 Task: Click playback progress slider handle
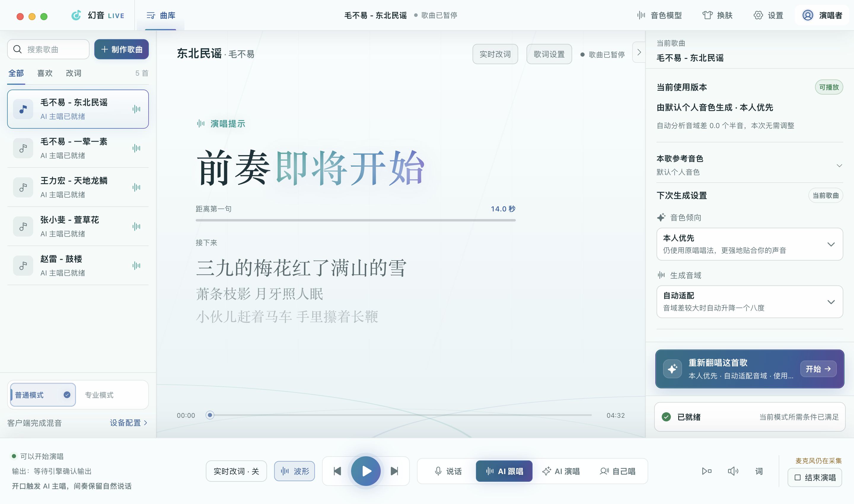210,415
